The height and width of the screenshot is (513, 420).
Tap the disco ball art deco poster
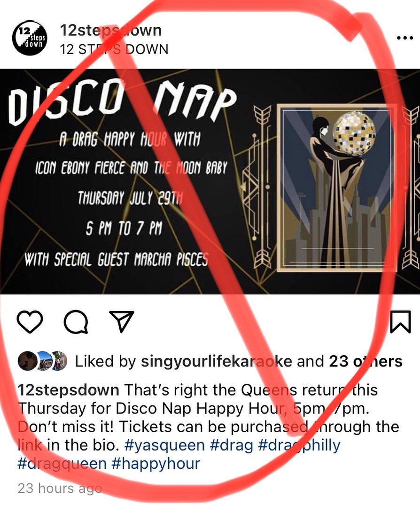tap(337, 188)
